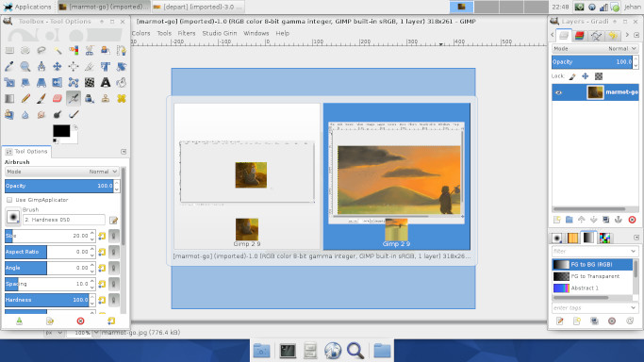Viewport: 644px width, 362px height.
Task: Click the Tool Options tab
Action: [x=27, y=152]
